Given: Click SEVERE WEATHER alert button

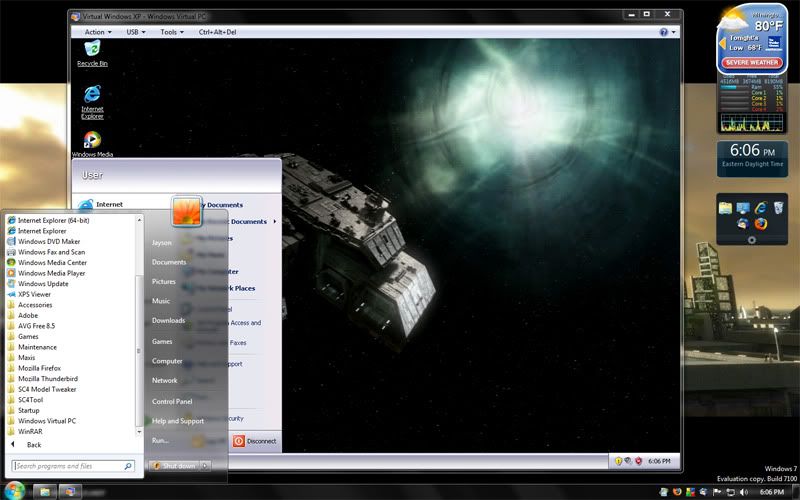Looking at the screenshot, I should (752, 62).
